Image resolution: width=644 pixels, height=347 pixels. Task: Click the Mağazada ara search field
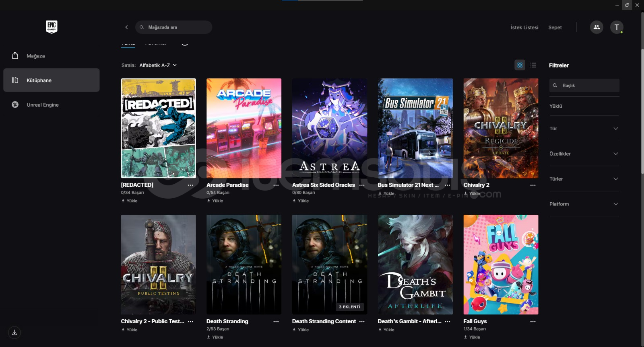pos(173,27)
